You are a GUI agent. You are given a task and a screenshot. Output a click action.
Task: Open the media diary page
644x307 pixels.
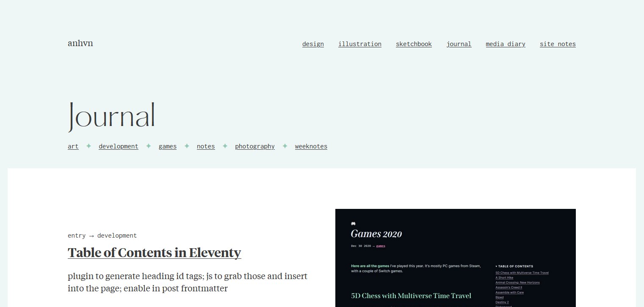[506, 44]
